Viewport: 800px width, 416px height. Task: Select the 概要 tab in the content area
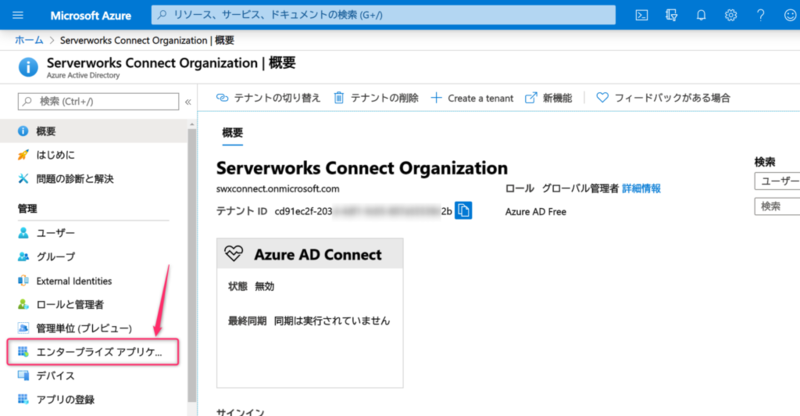(232, 133)
